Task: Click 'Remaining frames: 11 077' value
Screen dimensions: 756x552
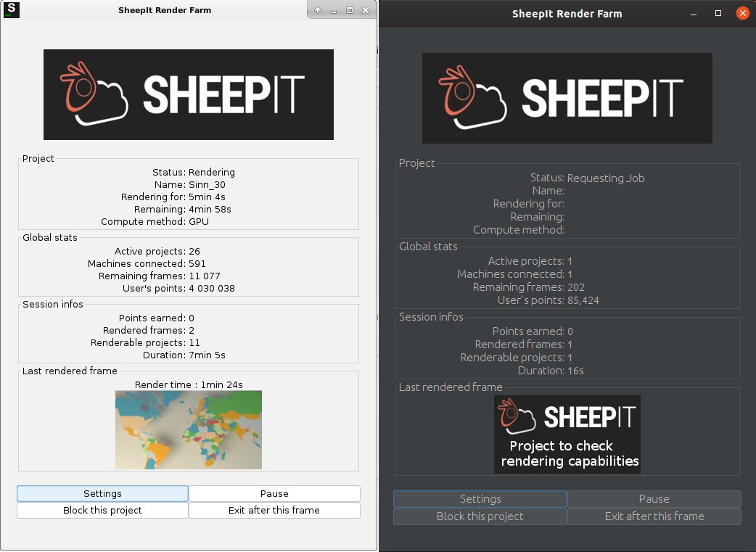Action: [x=205, y=276]
